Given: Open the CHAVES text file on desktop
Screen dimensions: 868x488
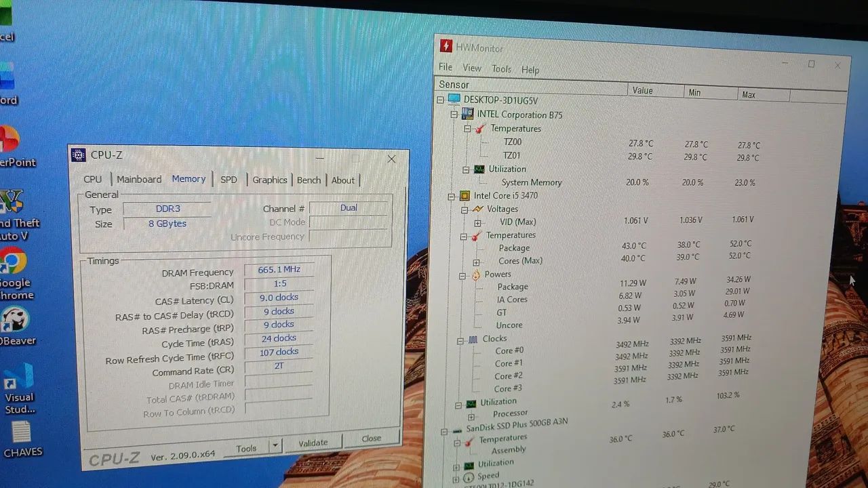Looking at the screenshot, I should pos(22,439).
